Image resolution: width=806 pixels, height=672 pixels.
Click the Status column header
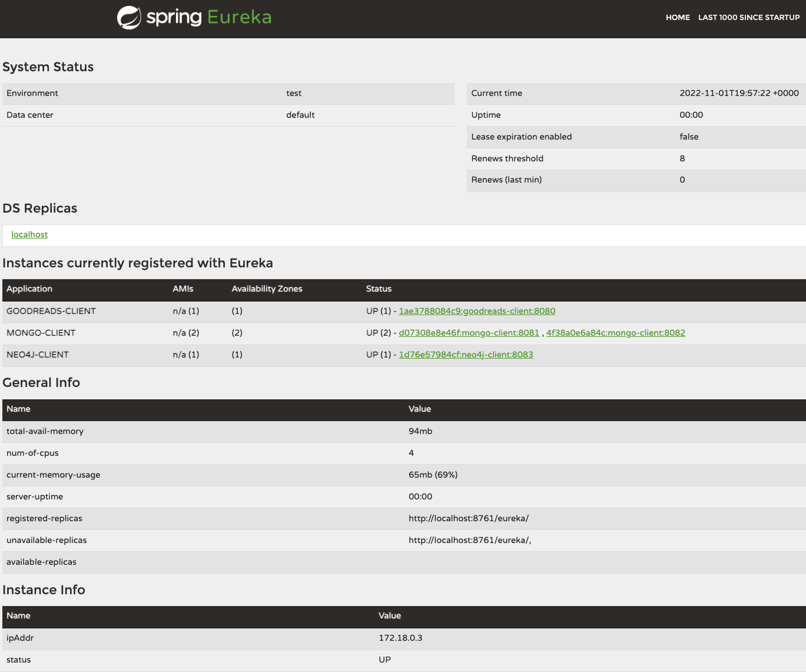pyautogui.click(x=379, y=289)
